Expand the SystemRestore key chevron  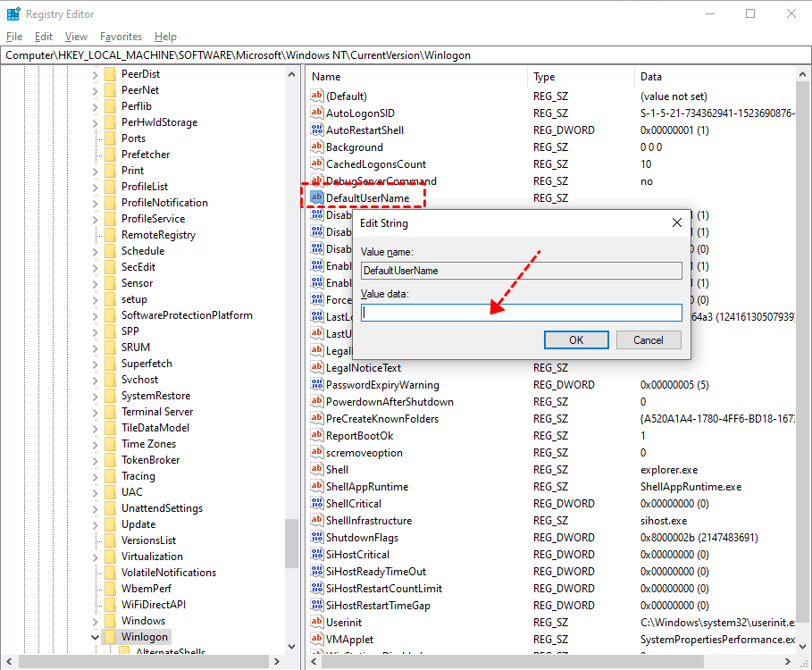click(x=95, y=396)
